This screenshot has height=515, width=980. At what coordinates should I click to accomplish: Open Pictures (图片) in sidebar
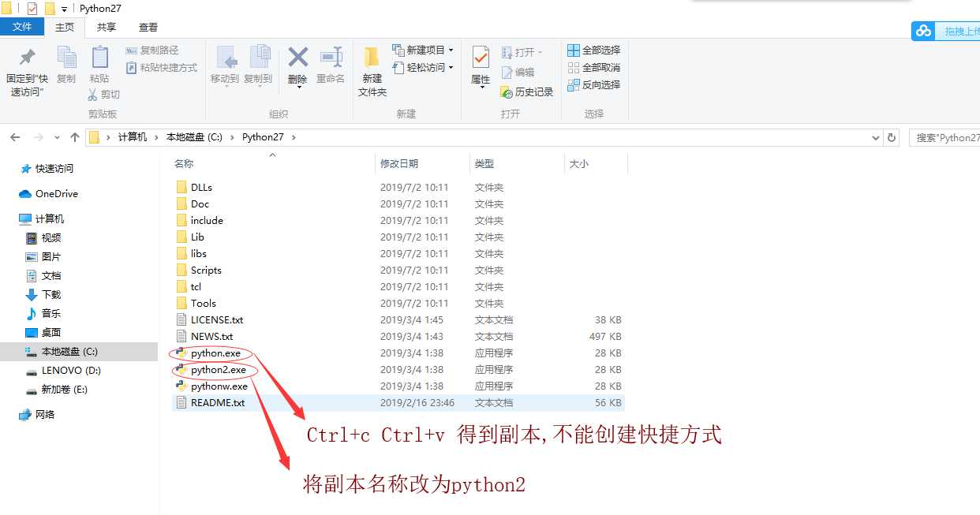[x=43, y=257]
